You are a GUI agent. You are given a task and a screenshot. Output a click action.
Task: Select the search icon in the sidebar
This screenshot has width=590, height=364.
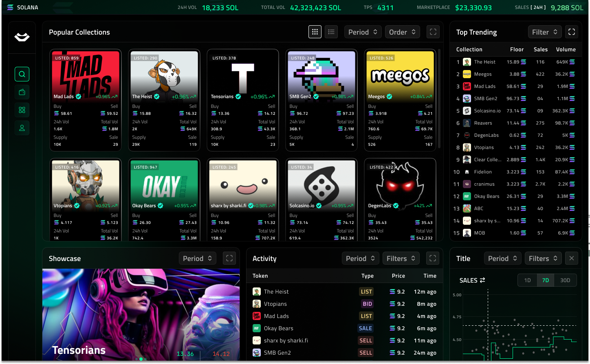pyautogui.click(x=22, y=74)
